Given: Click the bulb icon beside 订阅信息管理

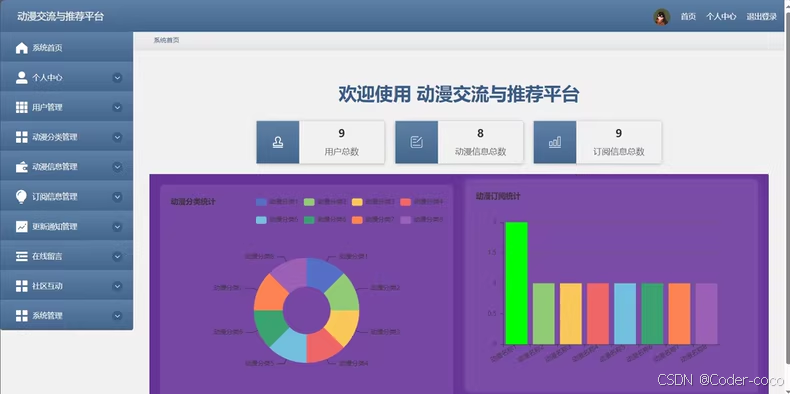Looking at the screenshot, I should (22, 196).
